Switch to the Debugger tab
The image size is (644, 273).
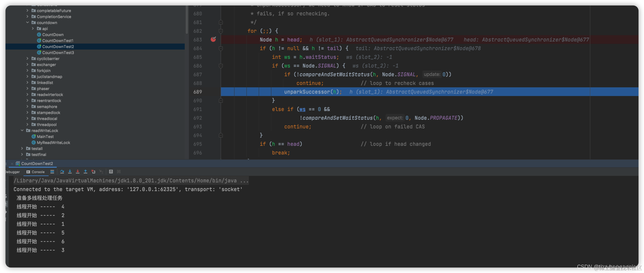(x=13, y=172)
